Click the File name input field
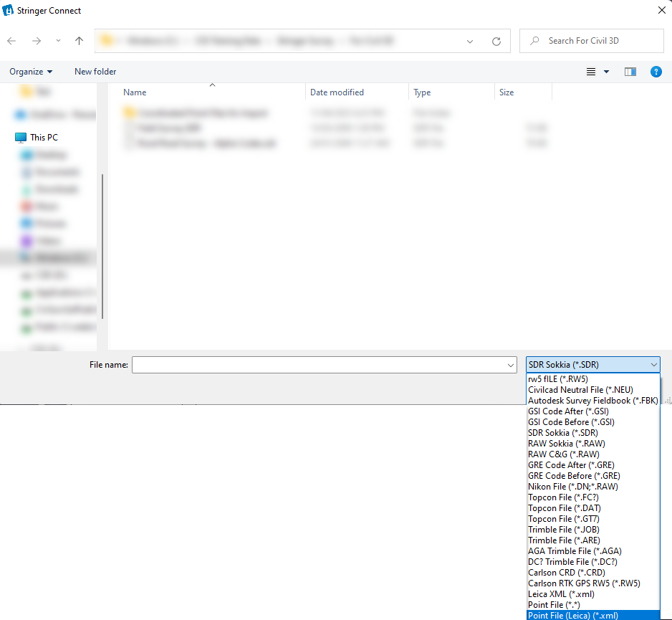This screenshot has height=620, width=672. tap(319, 365)
